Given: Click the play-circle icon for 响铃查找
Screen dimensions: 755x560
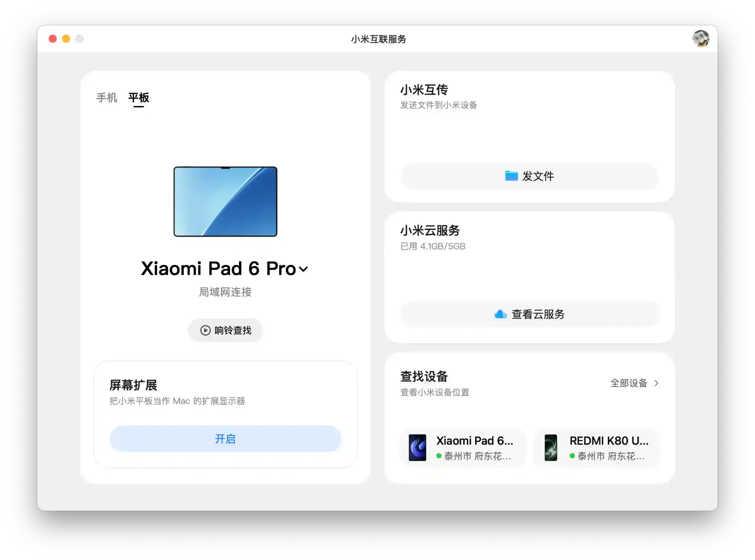Looking at the screenshot, I should (x=205, y=330).
